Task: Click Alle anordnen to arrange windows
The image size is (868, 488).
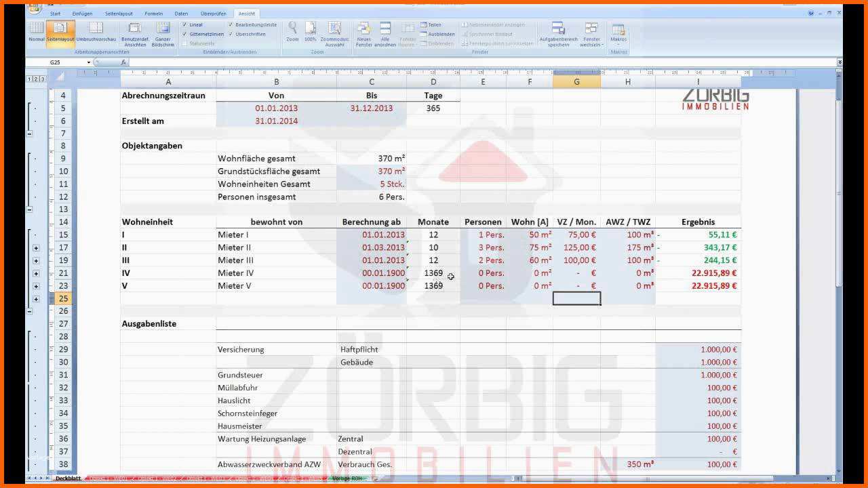Action: pyautogui.click(x=385, y=33)
